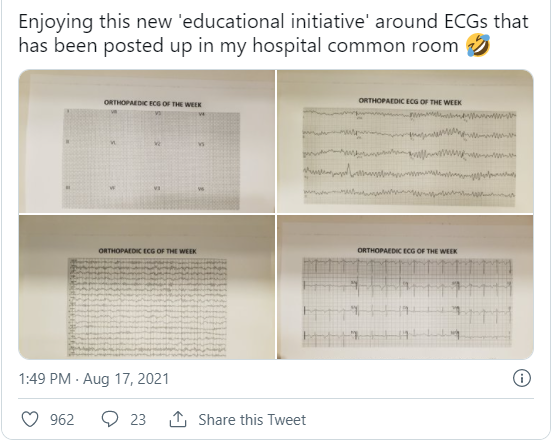Click the 1:49 PM timestamp
The width and height of the screenshot is (555, 441).
pyautogui.click(x=45, y=379)
